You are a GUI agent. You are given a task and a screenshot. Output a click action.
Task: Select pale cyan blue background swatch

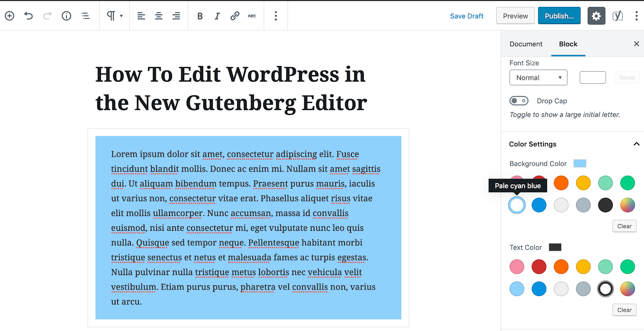coord(517,205)
